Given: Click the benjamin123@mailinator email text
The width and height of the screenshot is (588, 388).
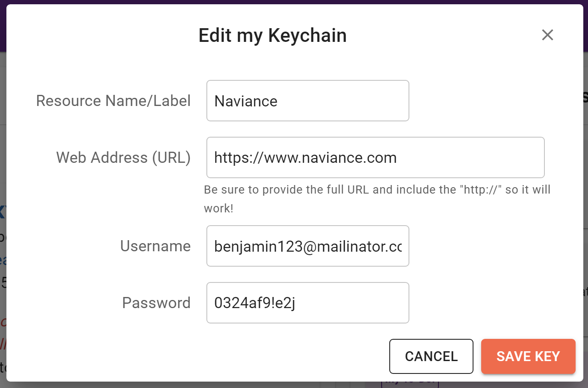Looking at the screenshot, I should pos(308,247).
